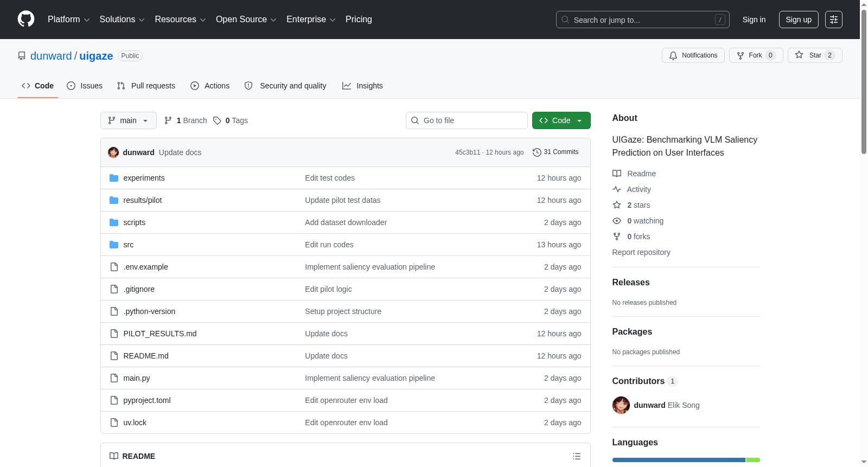This screenshot has height=467, width=868.
Task: Click the contributor avatar for Elik Song
Action: coord(621,405)
